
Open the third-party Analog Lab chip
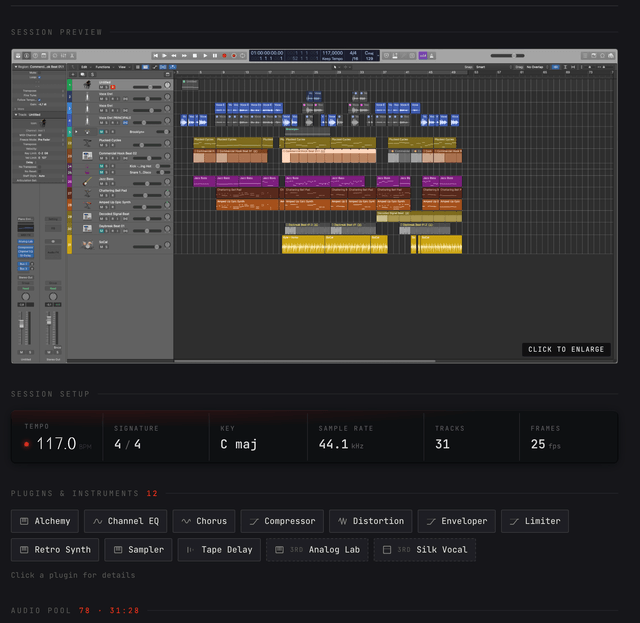(317, 550)
